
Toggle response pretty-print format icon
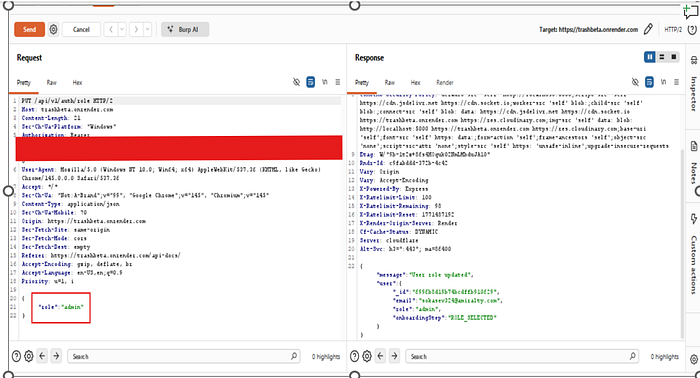[x=650, y=82]
